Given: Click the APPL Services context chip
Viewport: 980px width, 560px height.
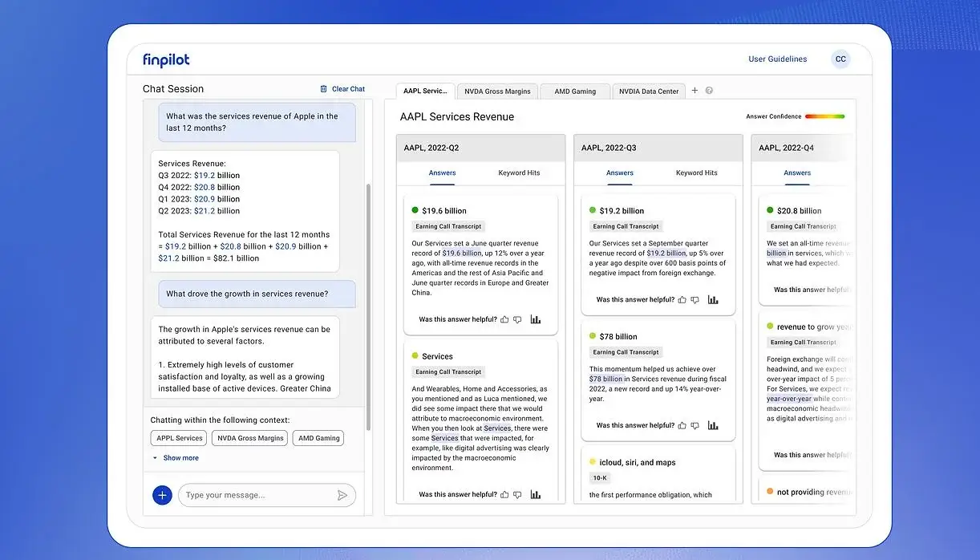Looking at the screenshot, I should click(179, 438).
